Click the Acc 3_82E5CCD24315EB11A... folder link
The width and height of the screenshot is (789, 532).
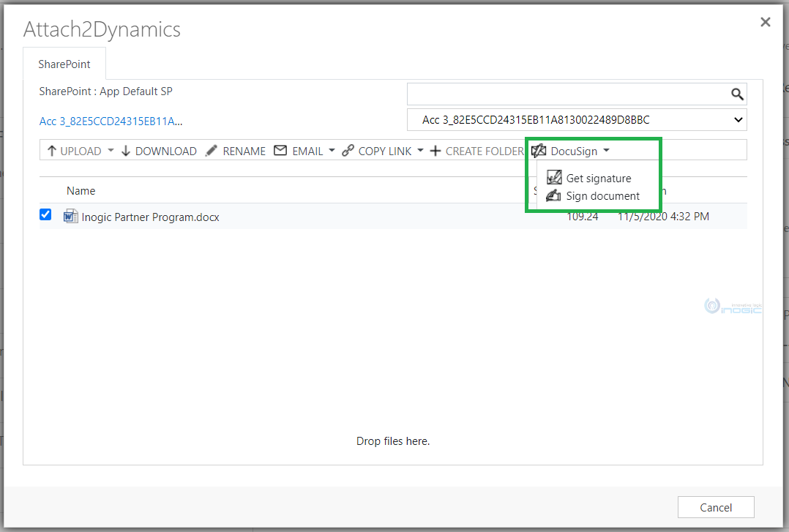(111, 121)
